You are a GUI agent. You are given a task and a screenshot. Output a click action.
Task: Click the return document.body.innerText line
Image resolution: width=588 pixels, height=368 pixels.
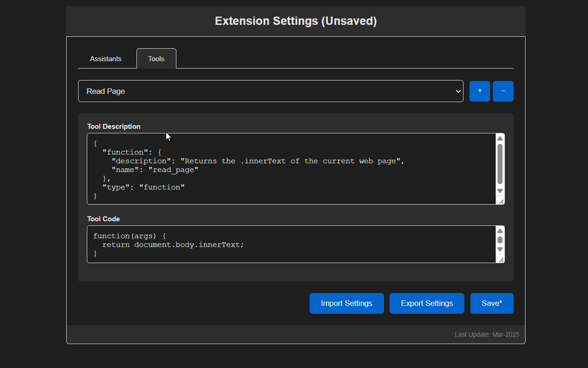(173, 245)
